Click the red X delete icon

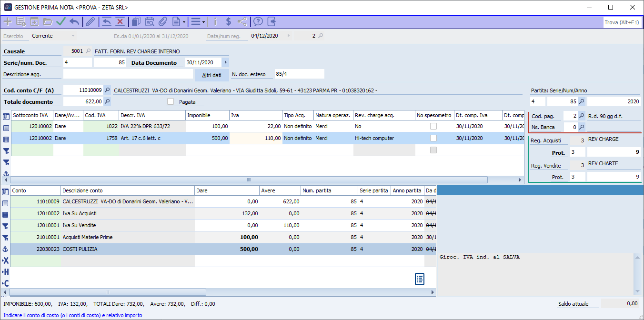tap(120, 21)
